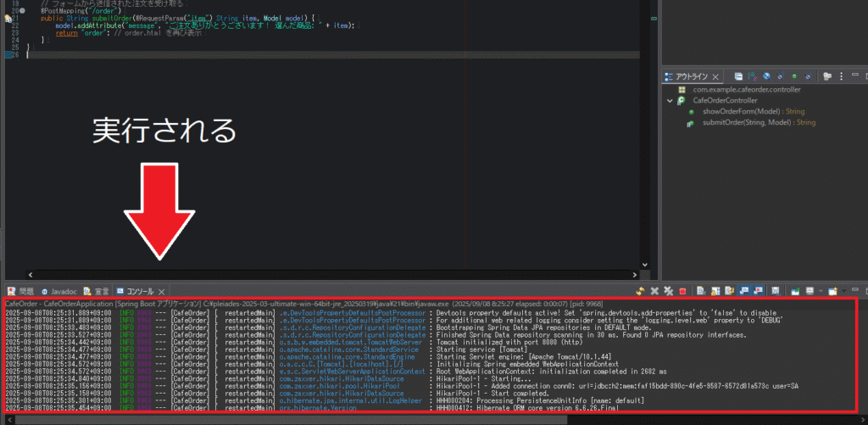Viewport: 868px width, 425px height.
Task: Switch to the Javadoc tab
Action: (58, 291)
